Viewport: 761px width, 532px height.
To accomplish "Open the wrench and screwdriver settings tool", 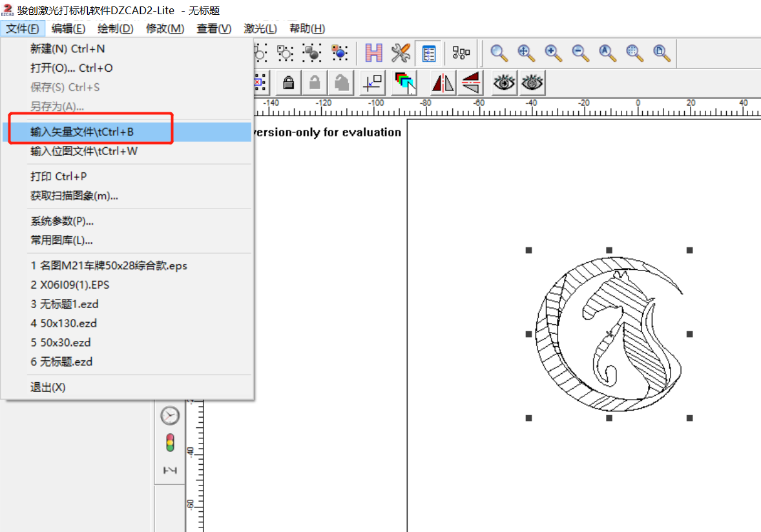I will click(x=401, y=53).
